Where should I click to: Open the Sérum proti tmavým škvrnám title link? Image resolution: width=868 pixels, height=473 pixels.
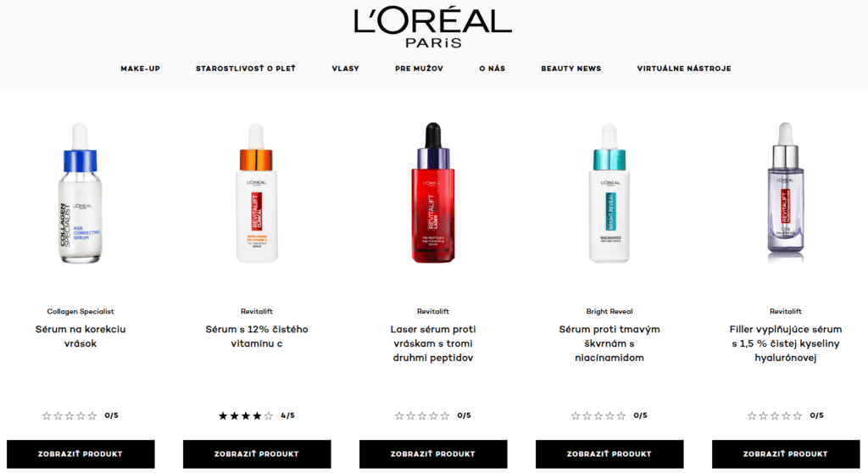click(x=609, y=343)
